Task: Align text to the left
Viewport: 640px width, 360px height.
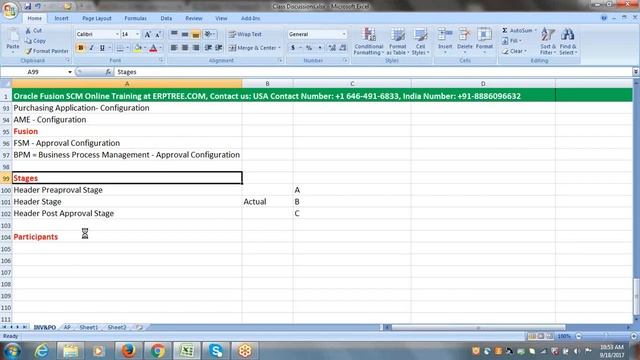Action: pos(174,48)
